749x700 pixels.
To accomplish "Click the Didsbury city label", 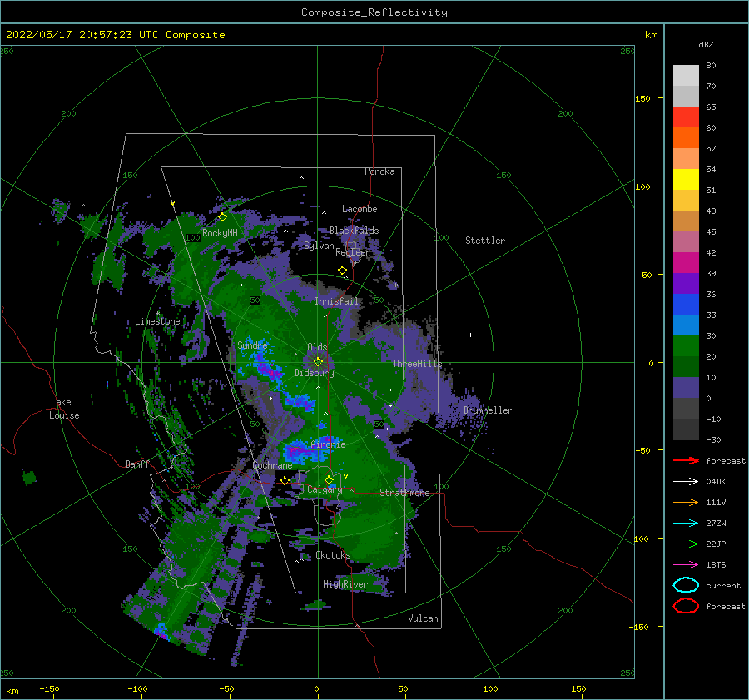I will [x=315, y=373].
